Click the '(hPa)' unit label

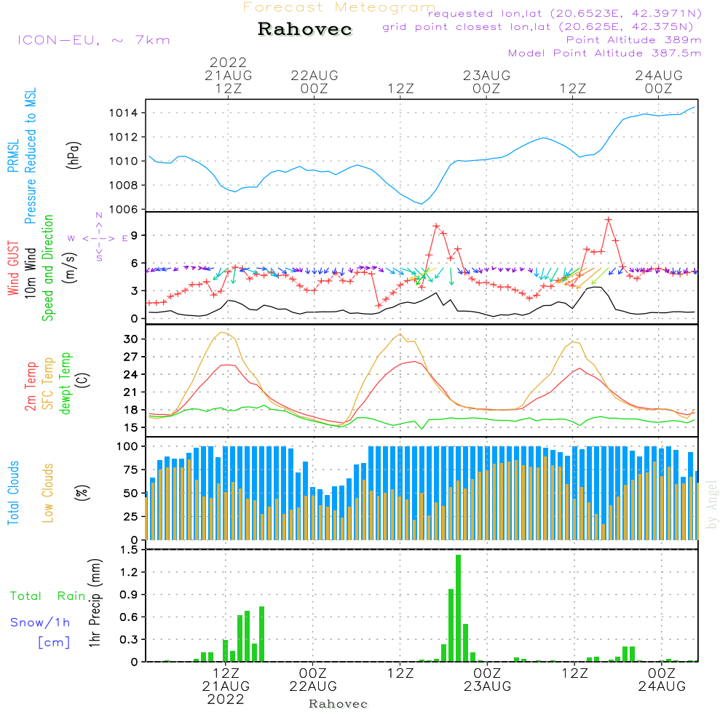pos(74,155)
